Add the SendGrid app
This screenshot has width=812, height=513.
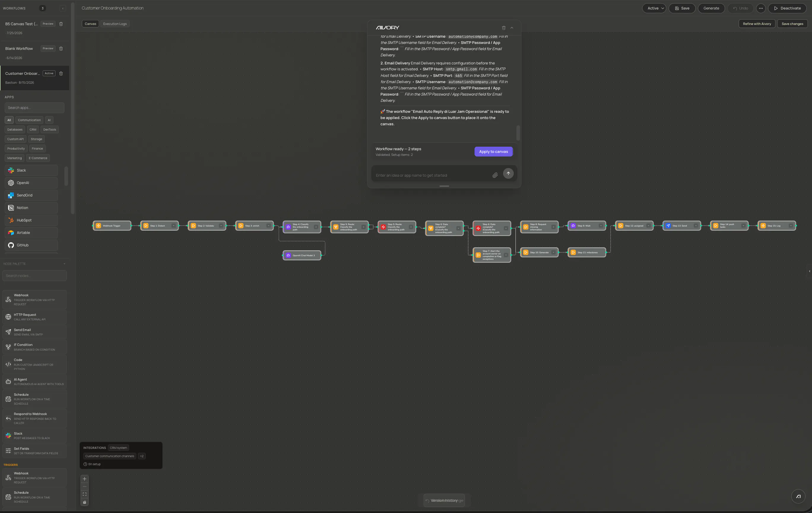pos(31,195)
